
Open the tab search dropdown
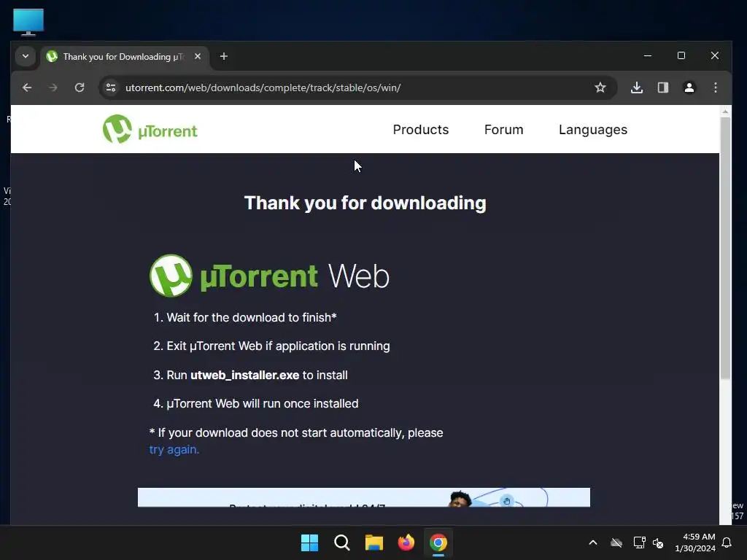coord(26,56)
